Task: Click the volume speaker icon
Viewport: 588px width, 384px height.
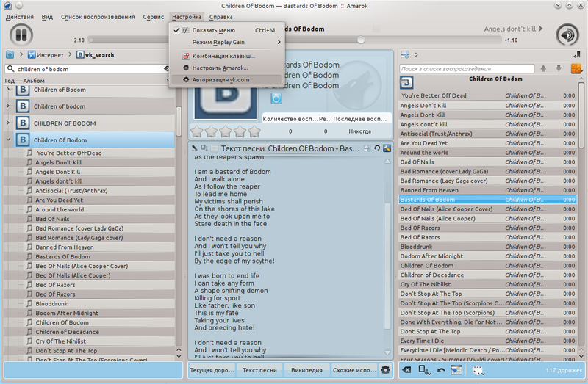Action: click(x=567, y=35)
